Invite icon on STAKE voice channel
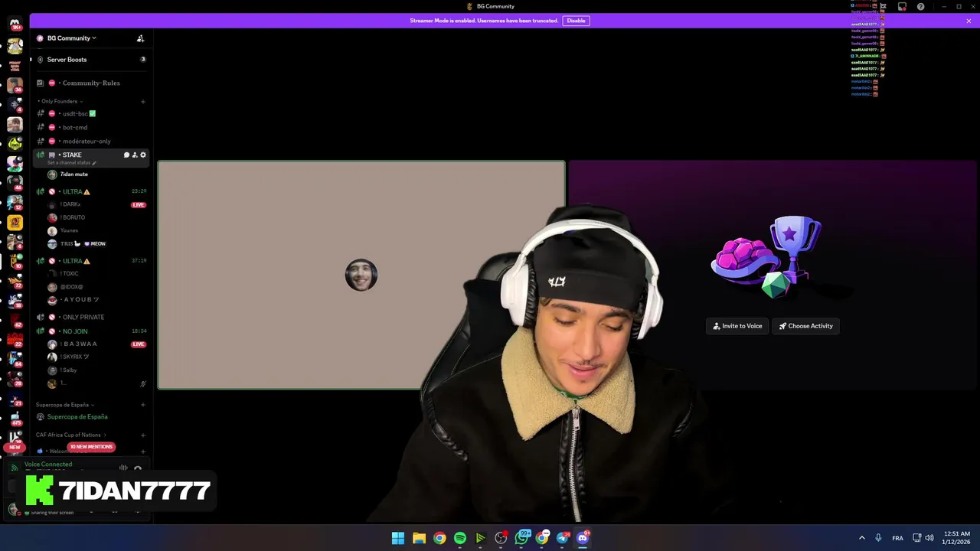This screenshot has width=980, height=551. click(135, 155)
